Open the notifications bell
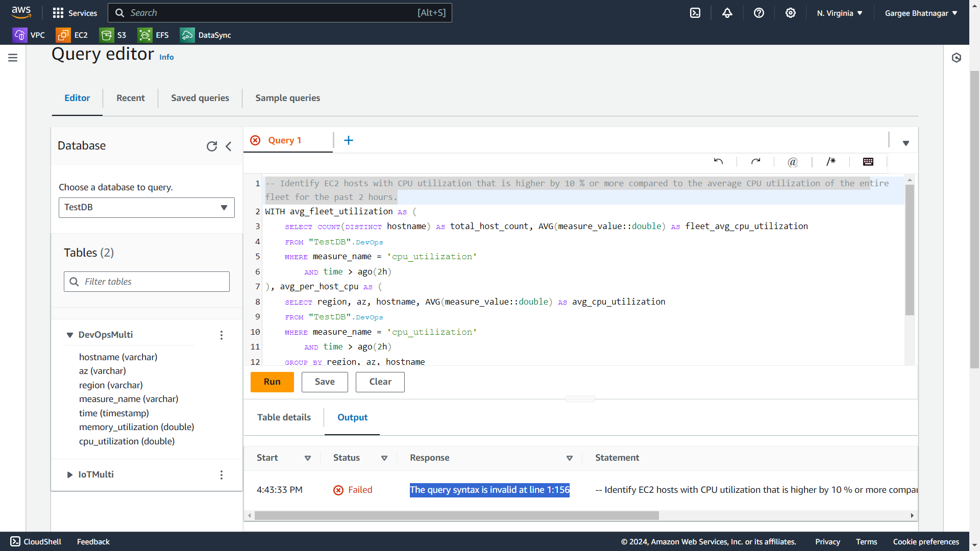 pyautogui.click(x=727, y=13)
